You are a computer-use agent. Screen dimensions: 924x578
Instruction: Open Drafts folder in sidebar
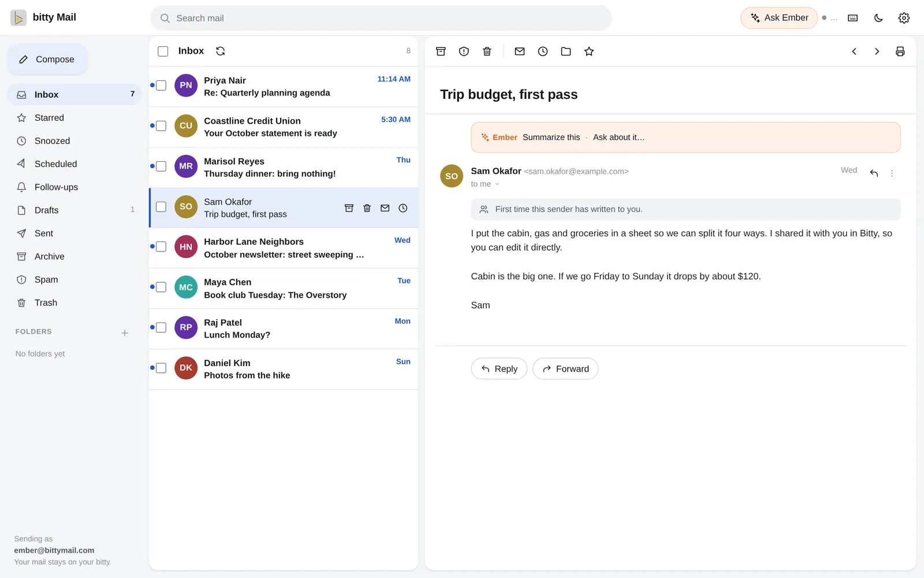(x=74, y=210)
